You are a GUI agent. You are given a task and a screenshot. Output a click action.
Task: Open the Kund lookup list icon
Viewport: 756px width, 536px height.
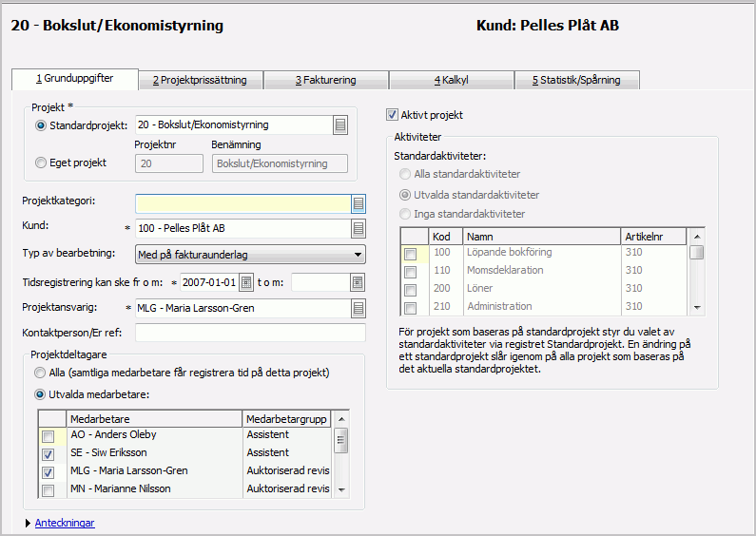[x=359, y=228]
